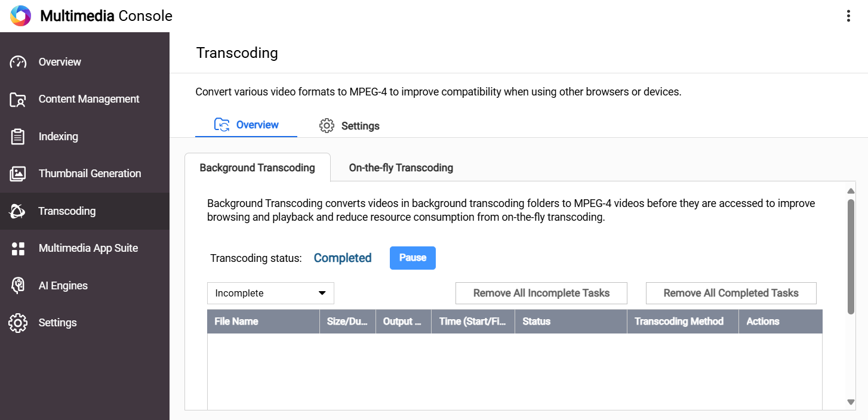The width and height of the screenshot is (868, 420).
Task: Open the three-dot more options menu
Action: (848, 16)
